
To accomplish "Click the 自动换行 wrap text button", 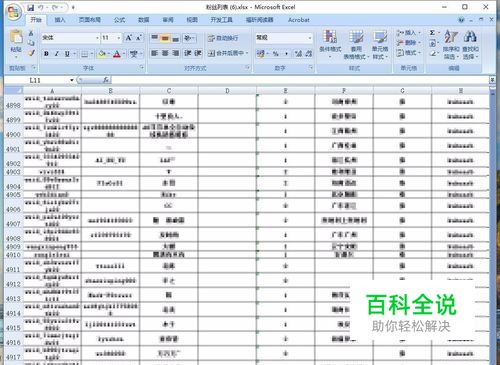I will tap(223, 38).
